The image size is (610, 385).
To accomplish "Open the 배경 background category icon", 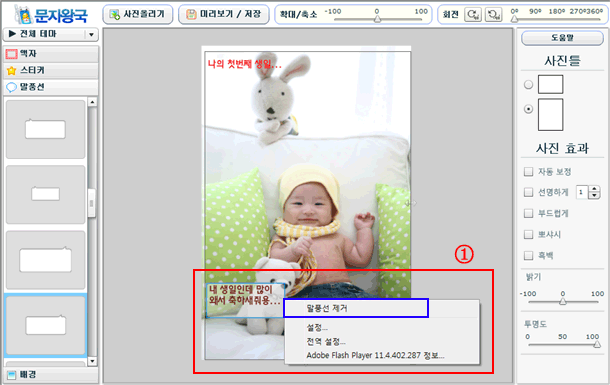I will point(11,375).
